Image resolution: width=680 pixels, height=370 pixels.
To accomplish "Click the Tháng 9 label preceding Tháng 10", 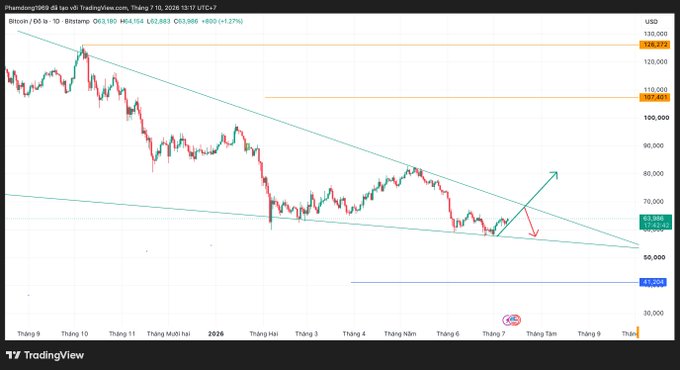I will point(29,334).
